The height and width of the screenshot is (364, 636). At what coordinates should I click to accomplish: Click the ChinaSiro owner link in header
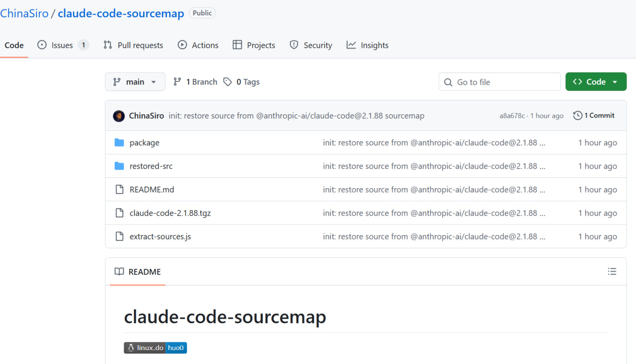click(24, 13)
